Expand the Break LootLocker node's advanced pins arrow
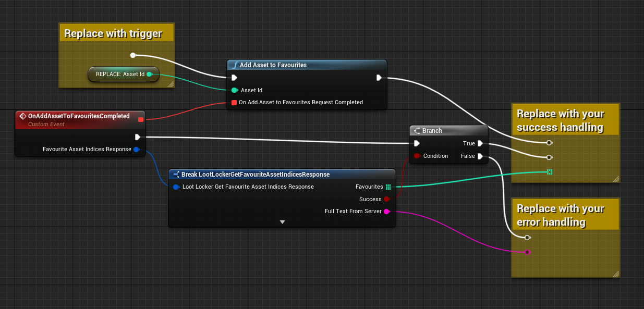 point(282,221)
